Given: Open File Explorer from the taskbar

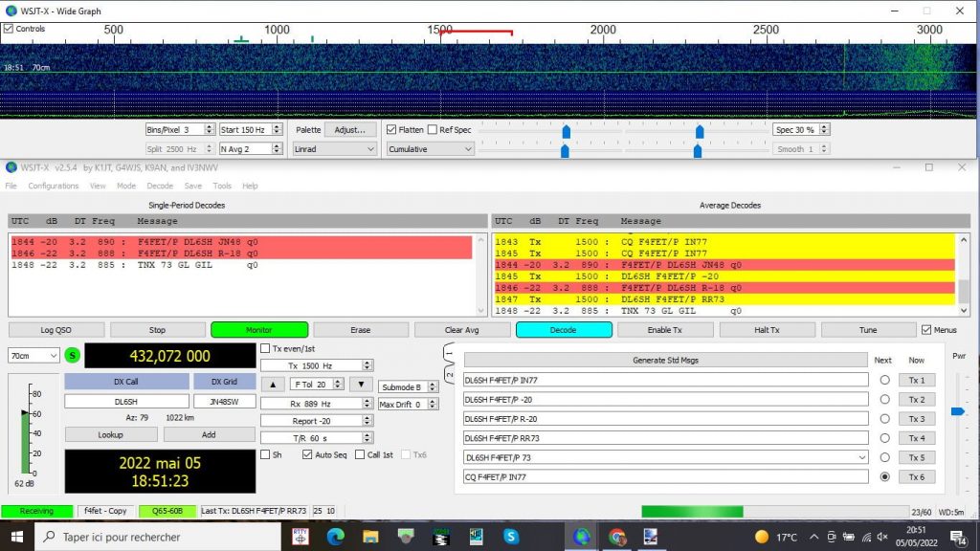Looking at the screenshot, I should 370,537.
